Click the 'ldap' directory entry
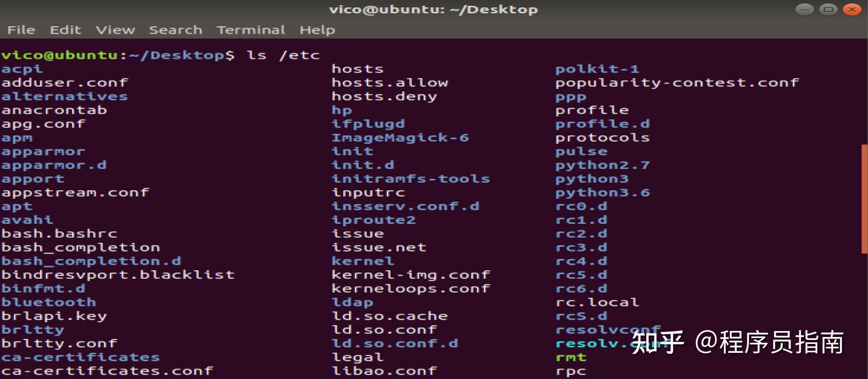 [x=353, y=302]
